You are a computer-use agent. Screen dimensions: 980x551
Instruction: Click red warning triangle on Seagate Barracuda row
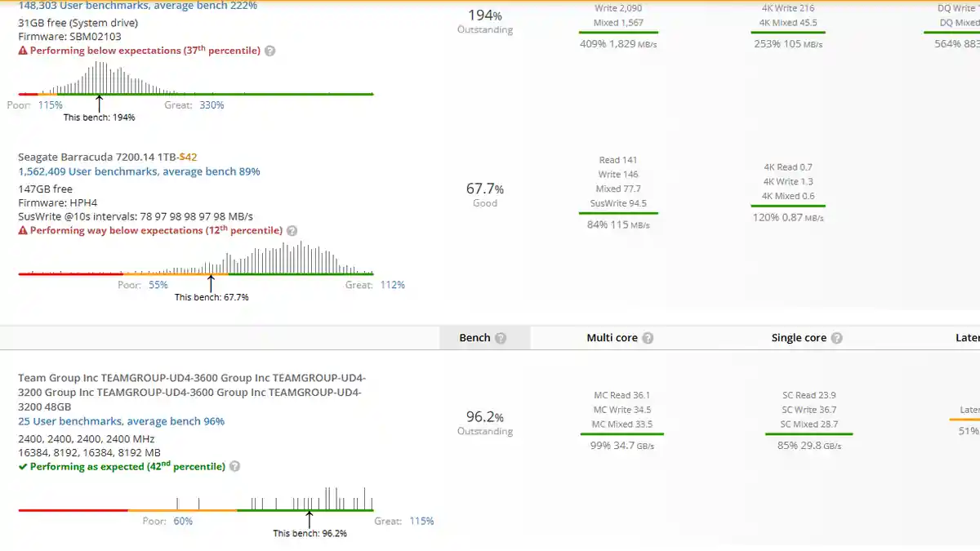pos(23,231)
